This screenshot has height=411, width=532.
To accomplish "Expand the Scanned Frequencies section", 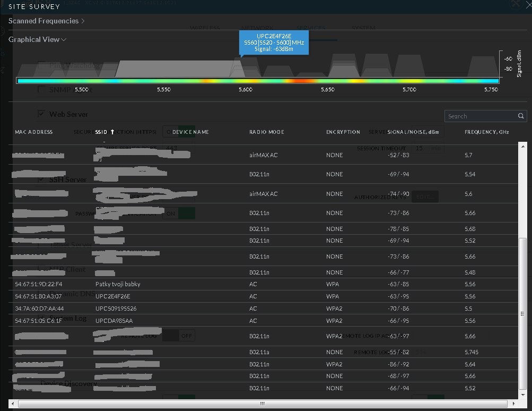I will (46, 21).
